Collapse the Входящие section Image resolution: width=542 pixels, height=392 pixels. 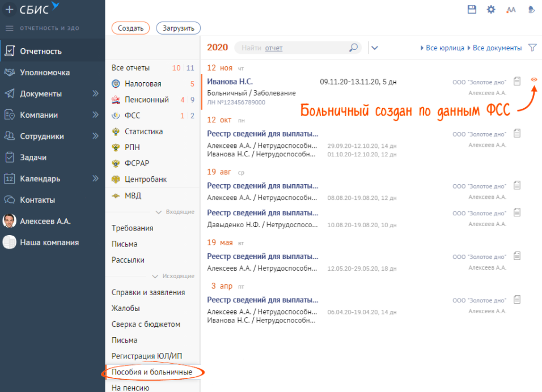coord(159,212)
